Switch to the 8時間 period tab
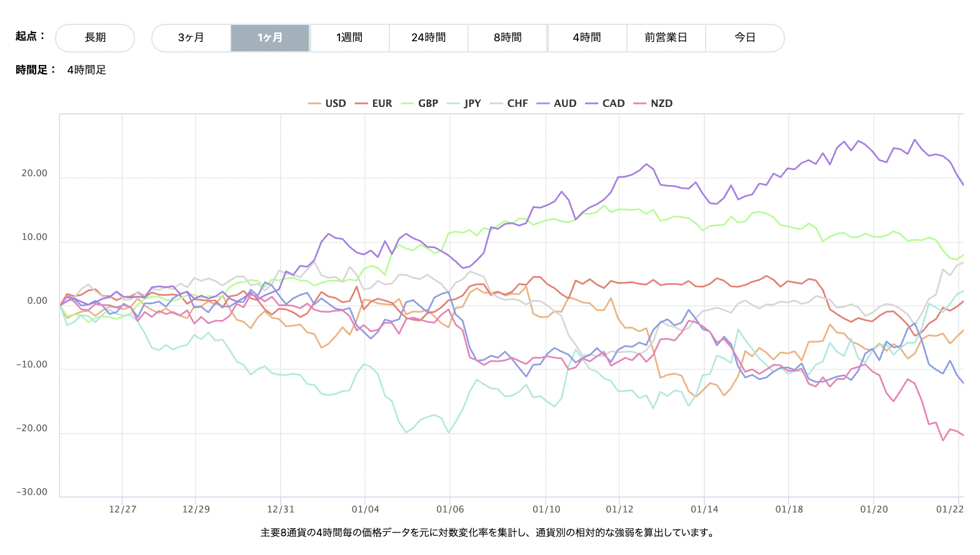This screenshot has width=980, height=555. pos(507,37)
